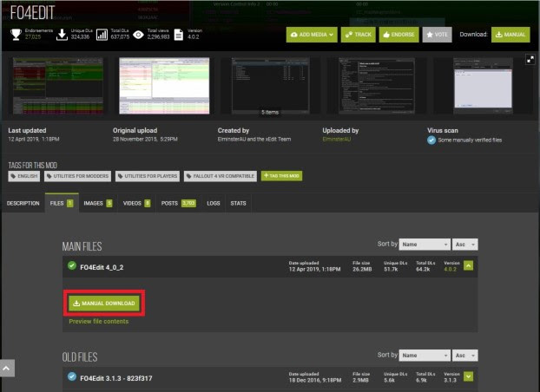Click the FO4Edit 3.1.3 - 823f317 file name
Screen dimensions: 540x392
[116, 379]
